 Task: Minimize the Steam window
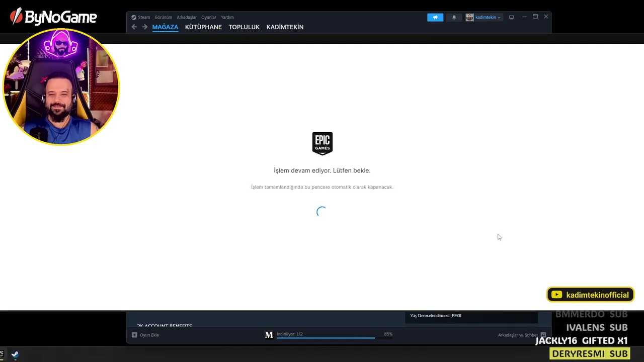[x=524, y=17]
